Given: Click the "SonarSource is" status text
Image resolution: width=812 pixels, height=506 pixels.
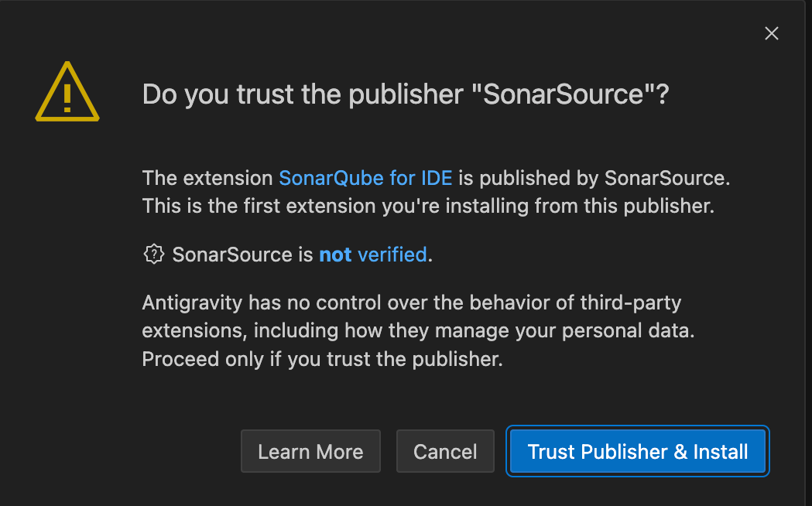Looking at the screenshot, I should click(242, 255).
